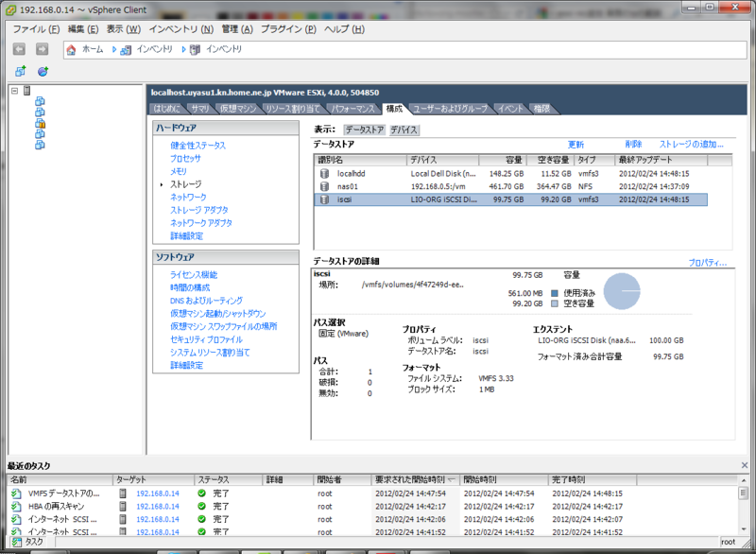Screen dimensions: 756x554
Task: Click ストレージの追加... link
Action: (692, 144)
